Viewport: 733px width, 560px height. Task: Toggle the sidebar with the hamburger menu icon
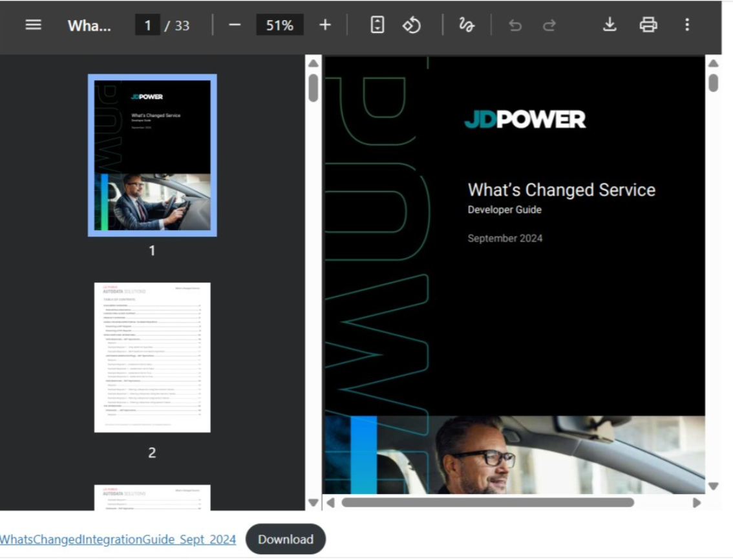pyautogui.click(x=33, y=25)
